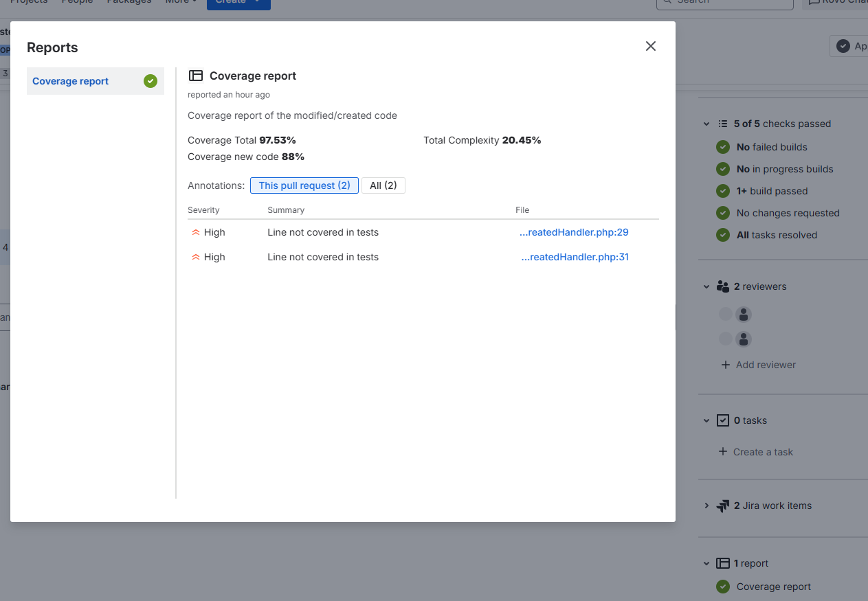Click the green check beside Coverage report tab
868x601 pixels.
point(151,81)
